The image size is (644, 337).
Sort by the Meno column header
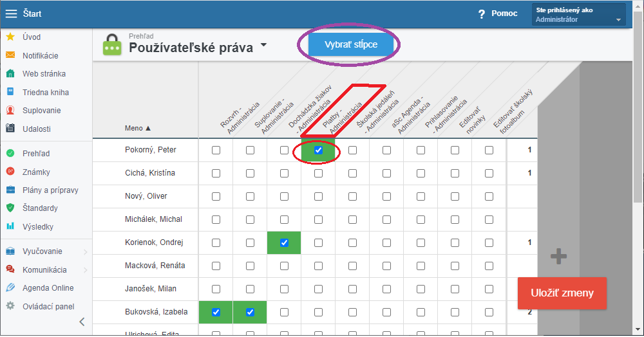(x=138, y=129)
